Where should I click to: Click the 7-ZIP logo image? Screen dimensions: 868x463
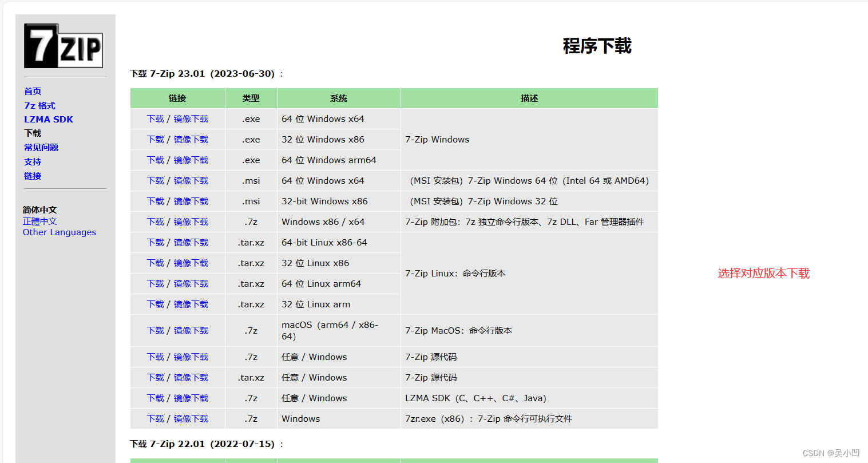(x=64, y=46)
